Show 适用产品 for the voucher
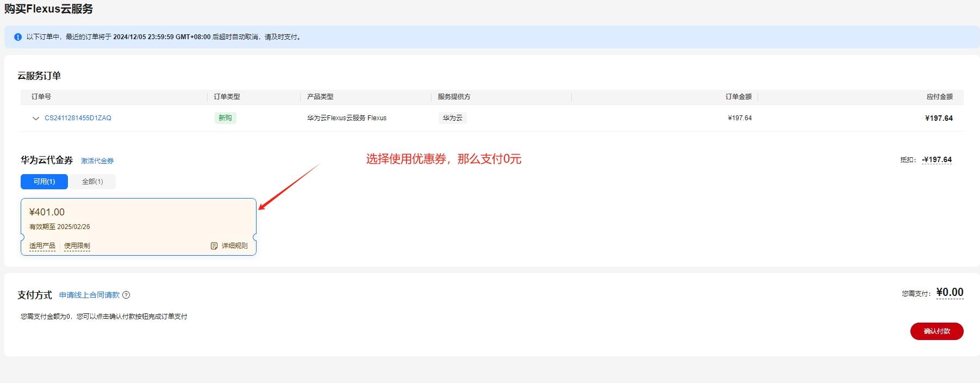This screenshot has height=383, width=980. (42, 246)
